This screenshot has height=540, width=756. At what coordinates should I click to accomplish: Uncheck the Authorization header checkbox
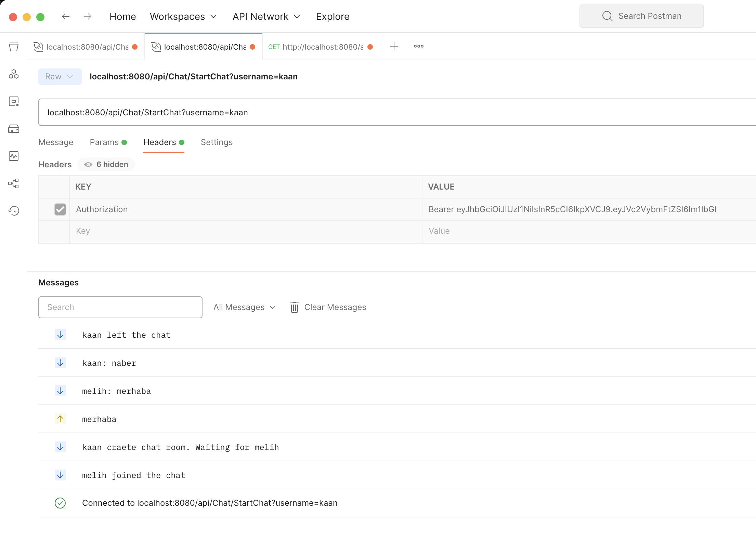pyautogui.click(x=60, y=209)
